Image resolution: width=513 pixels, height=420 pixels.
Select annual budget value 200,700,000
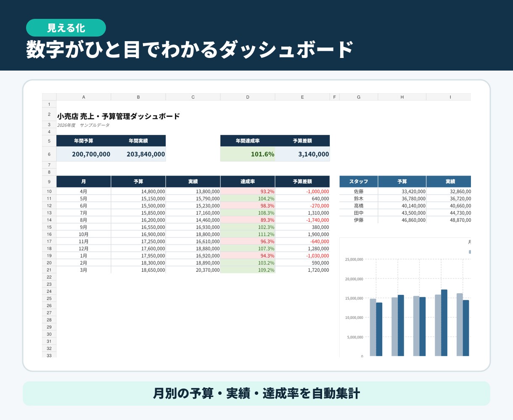(84, 154)
